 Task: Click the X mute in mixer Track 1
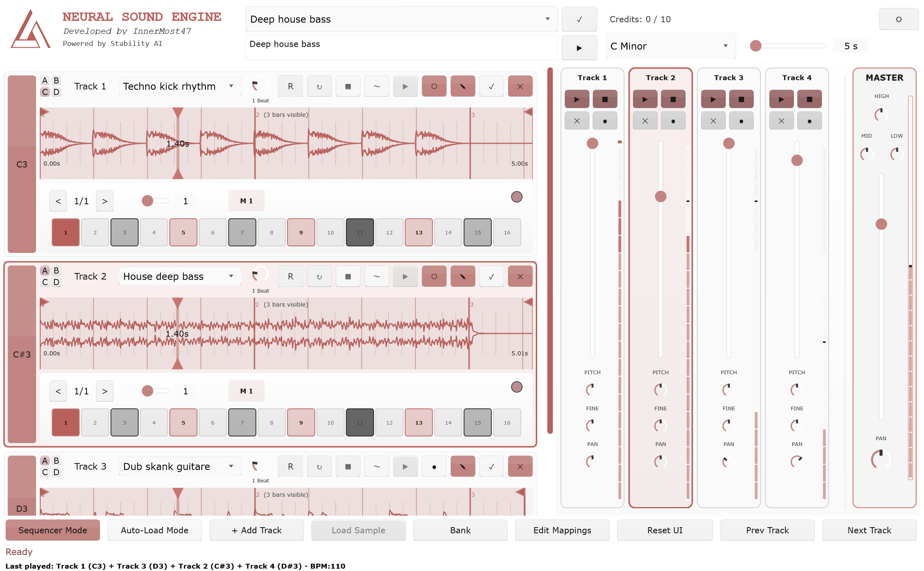point(577,121)
